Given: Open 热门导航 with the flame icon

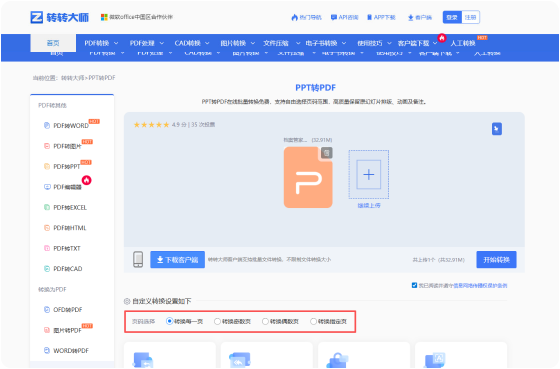Looking at the screenshot, I should 306,17.
